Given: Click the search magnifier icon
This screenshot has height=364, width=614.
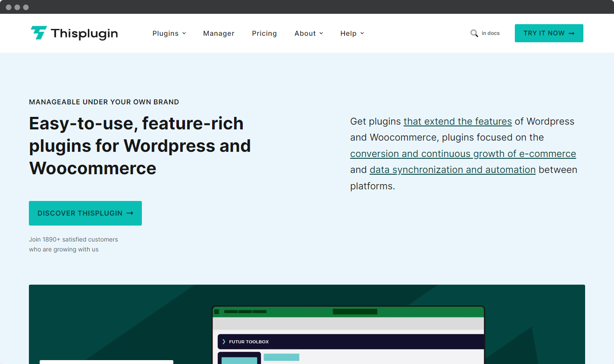Looking at the screenshot, I should [474, 33].
